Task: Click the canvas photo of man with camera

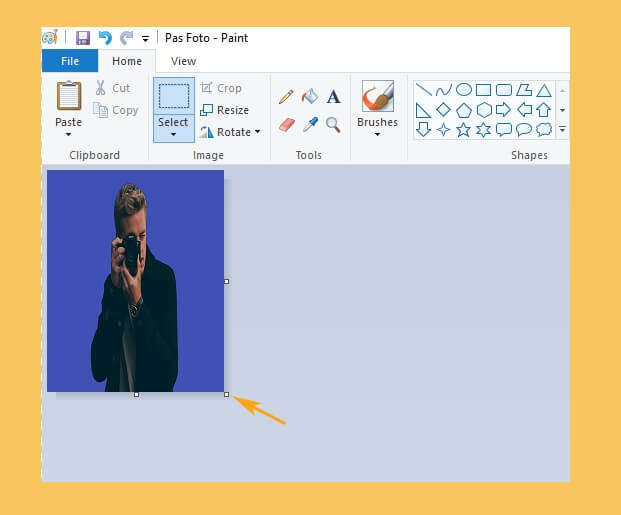Action: [x=135, y=281]
